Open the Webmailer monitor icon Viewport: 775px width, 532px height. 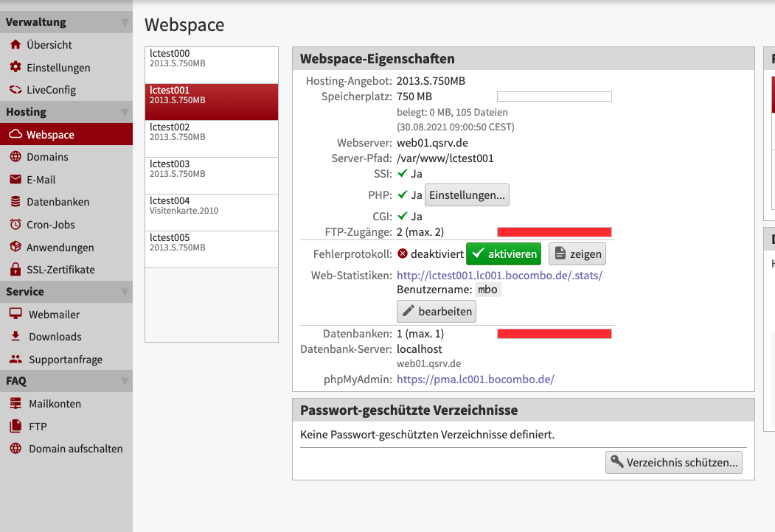click(x=15, y=314)
